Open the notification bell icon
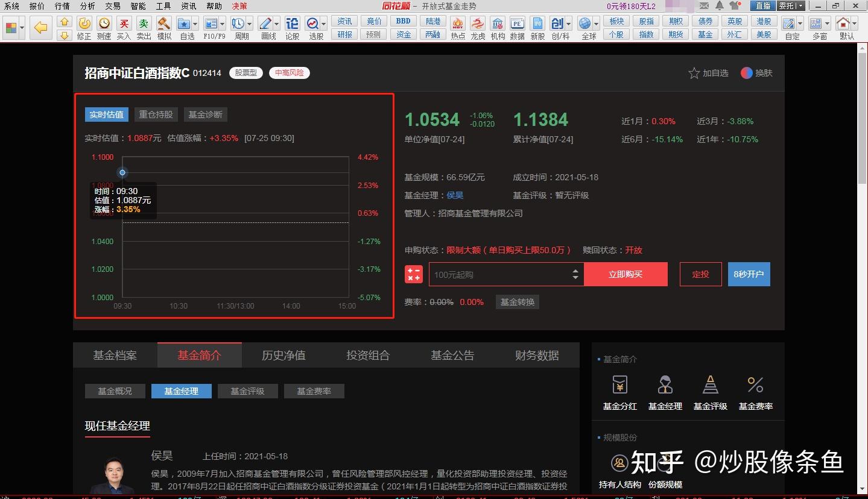This screenshot has height=499, width=868. (720, 5)
